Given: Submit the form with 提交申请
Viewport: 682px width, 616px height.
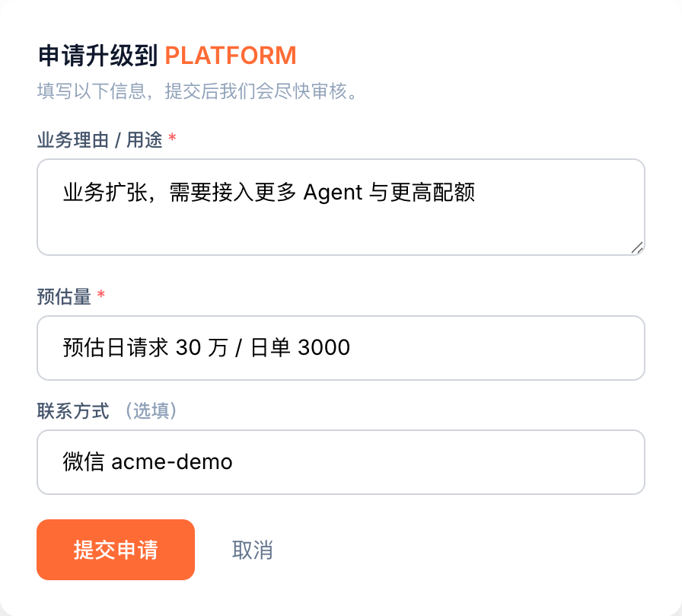Looking at the screenshot, I should tap(116, 550).
